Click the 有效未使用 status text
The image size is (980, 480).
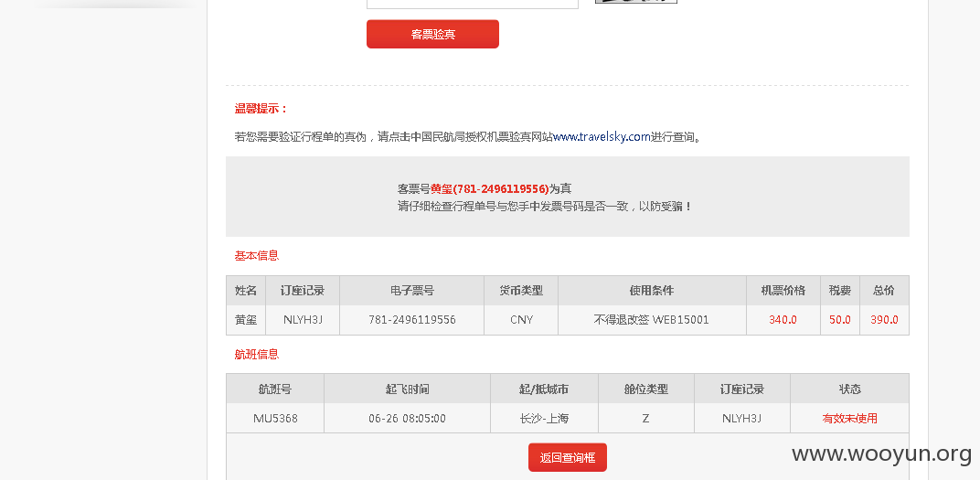point(849,419)
